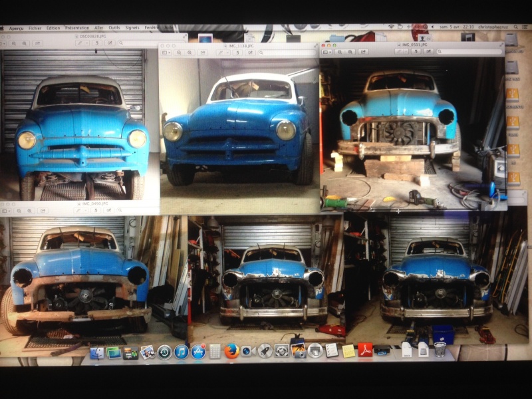Toggle the edit toolbar in IMG_0501.JPG window
Screen dimensions: 532x399
point(428,52)
